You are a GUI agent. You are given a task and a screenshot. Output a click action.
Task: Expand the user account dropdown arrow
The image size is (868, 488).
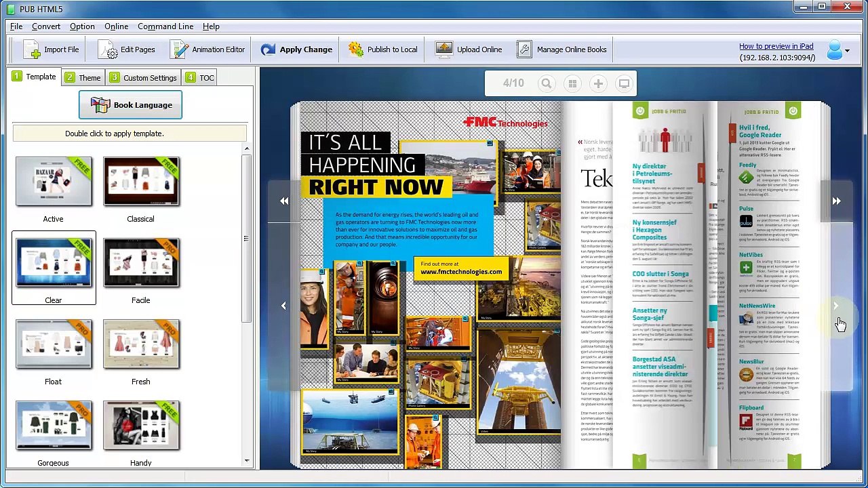(x=847, y=51)
